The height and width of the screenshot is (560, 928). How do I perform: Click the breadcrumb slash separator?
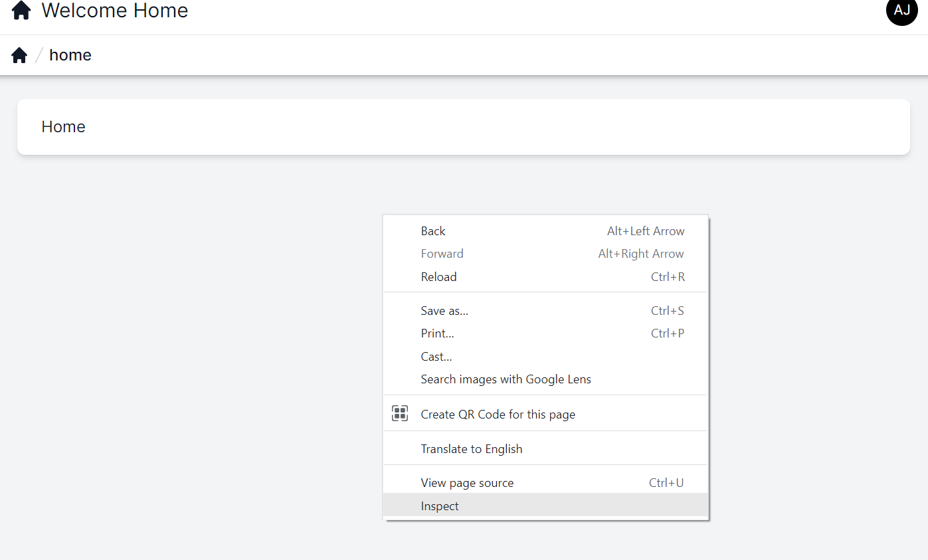pyautogui.click(x=39, y=55)
